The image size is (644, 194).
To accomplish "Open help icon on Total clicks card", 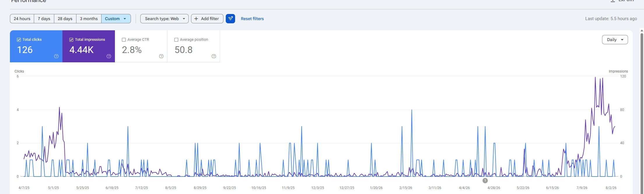I will (56, 56).
